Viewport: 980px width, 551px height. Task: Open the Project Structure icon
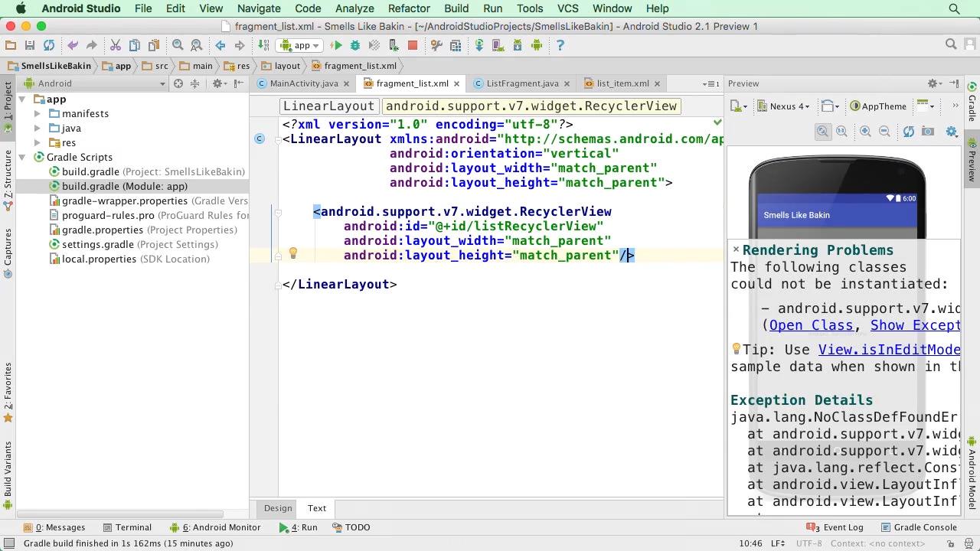(456, 46)
